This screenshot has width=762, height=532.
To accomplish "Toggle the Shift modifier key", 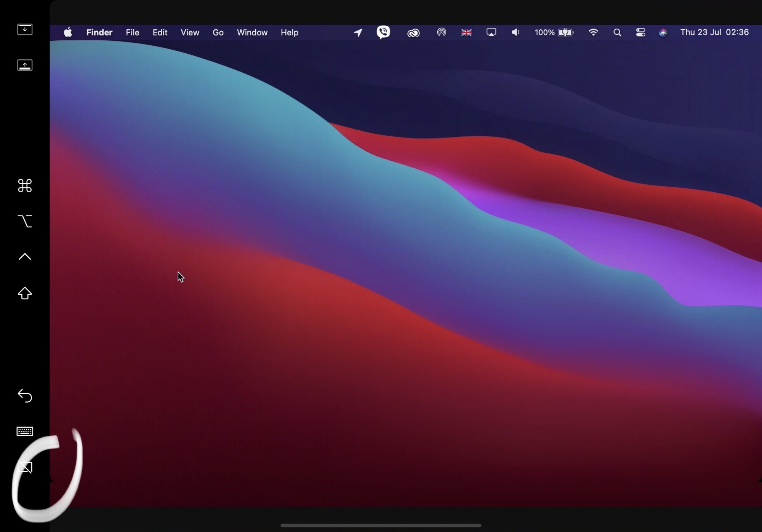I will coord(25,293).
